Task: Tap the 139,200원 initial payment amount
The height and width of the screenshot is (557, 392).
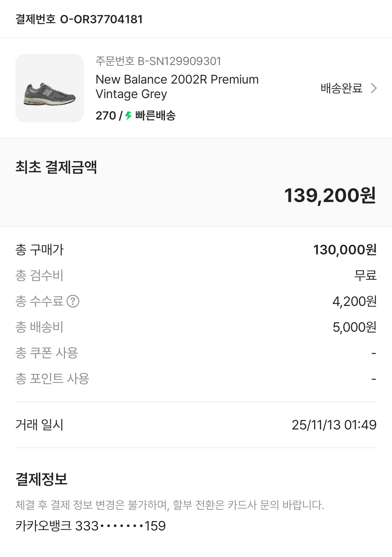Action: pos(330,195)
